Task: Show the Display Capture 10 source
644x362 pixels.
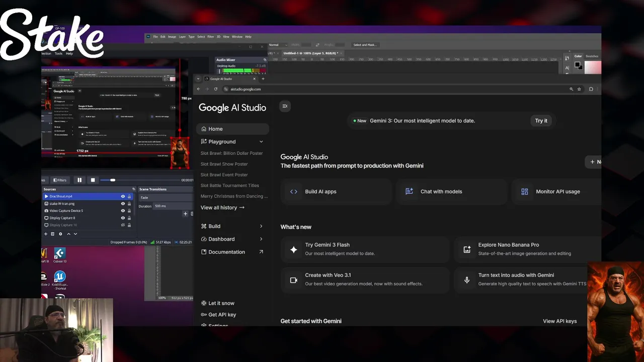Action: 123,225
